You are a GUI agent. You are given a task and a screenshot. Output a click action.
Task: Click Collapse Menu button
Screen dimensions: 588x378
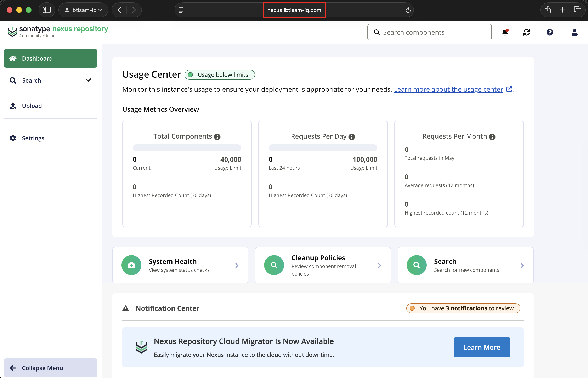(51, 368)
